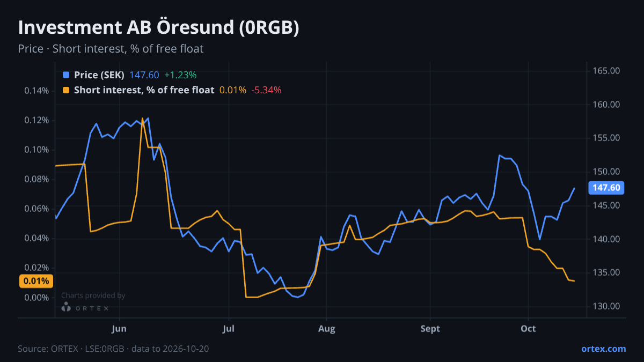Click the 0.08% label on the left axis

tap(36, 179)
